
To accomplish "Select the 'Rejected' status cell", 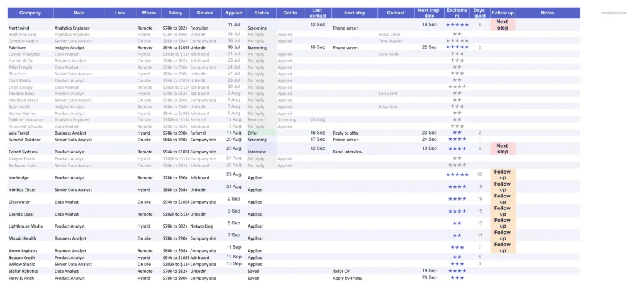I will (x=262, y=120).
